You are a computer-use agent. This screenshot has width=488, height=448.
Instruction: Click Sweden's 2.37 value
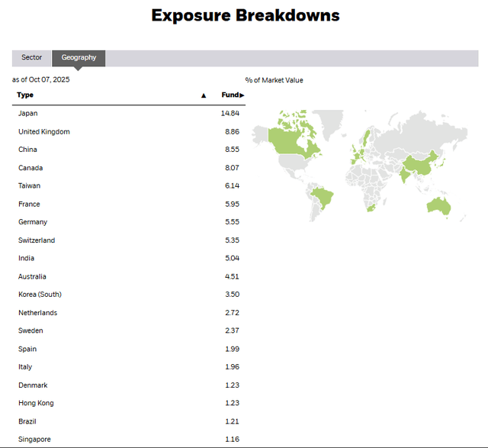(232, 330)
